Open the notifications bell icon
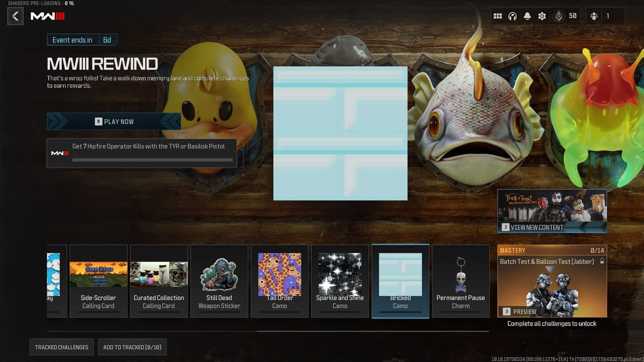Image resolution: width=644 pixels, height=362 pixels. tap(527, 16)
